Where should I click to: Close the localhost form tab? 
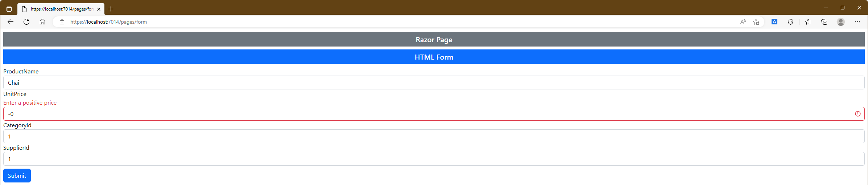click(99, 9)
